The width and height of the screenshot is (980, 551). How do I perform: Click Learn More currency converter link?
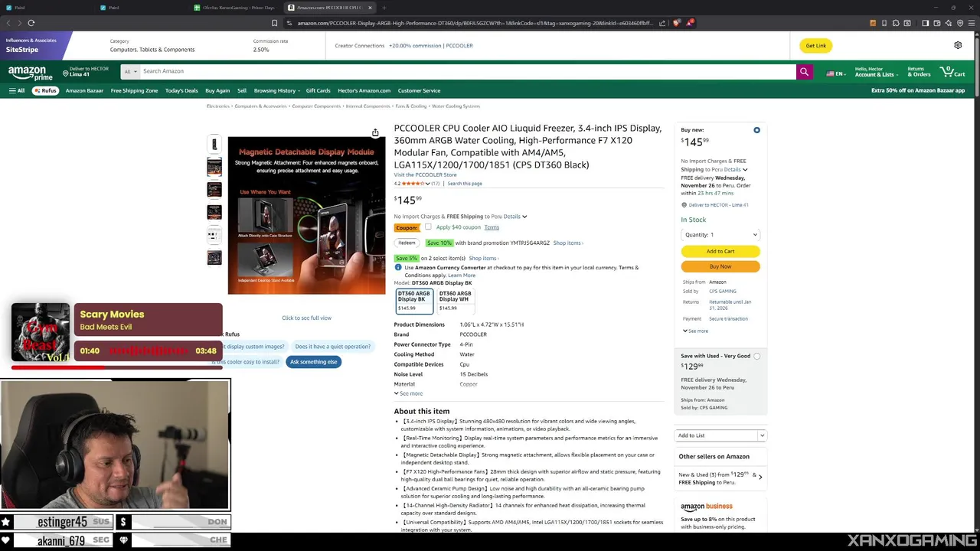click(x=462, y=275)
